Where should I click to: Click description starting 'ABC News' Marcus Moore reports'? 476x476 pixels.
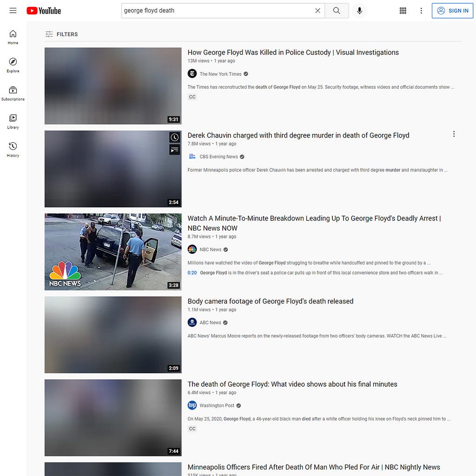click(317, 336)
